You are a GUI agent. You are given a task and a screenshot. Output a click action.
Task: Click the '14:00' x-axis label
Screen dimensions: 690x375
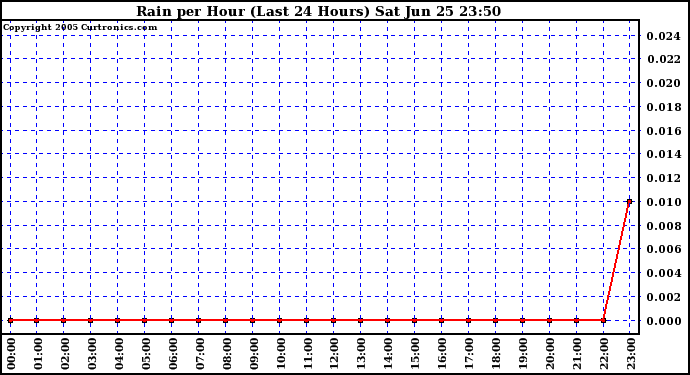(x=389, y=353)
